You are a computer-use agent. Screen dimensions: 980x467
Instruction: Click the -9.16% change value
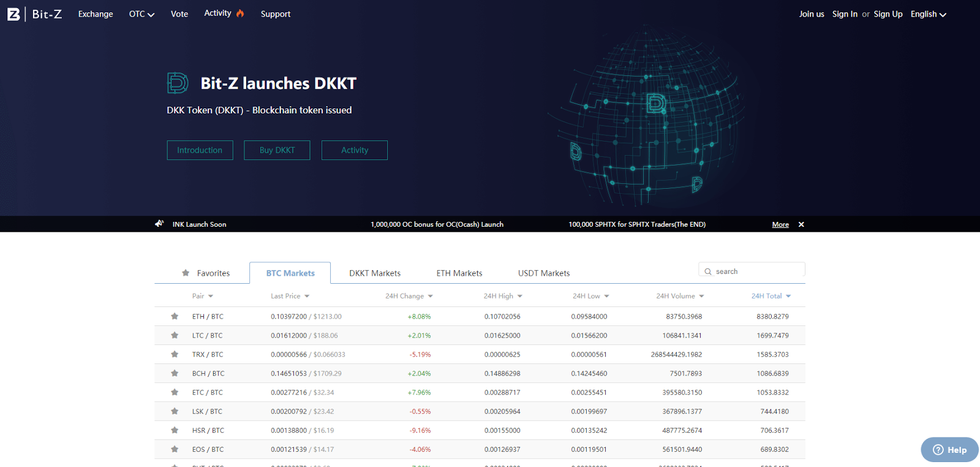[x=420, y=430]
